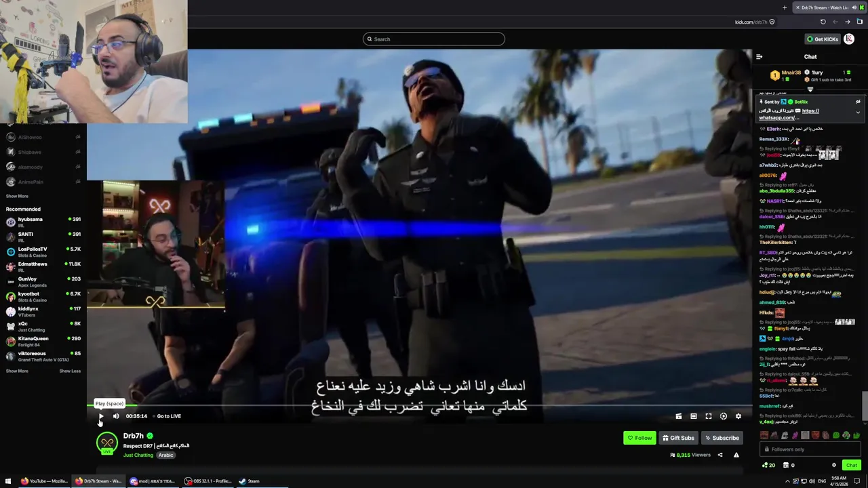This screenshot has width=868, height=488.
Task: Open the browser sidebar icon right of the forward arrow
Action: tap(860, 22)
